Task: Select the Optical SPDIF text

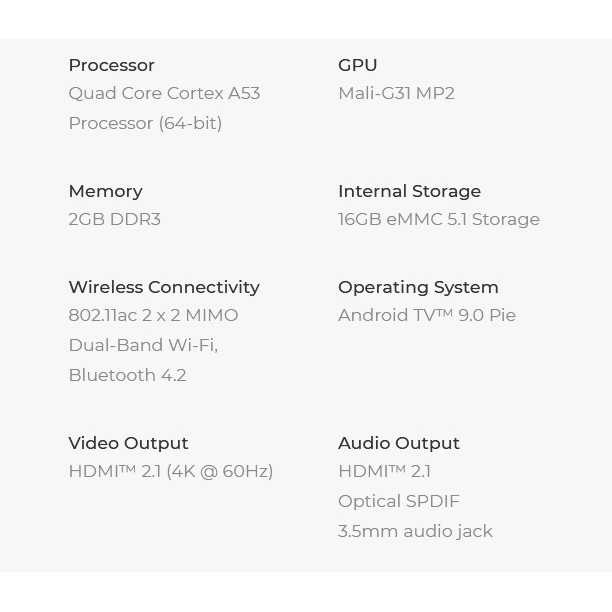Action: [x=398, y=501]
